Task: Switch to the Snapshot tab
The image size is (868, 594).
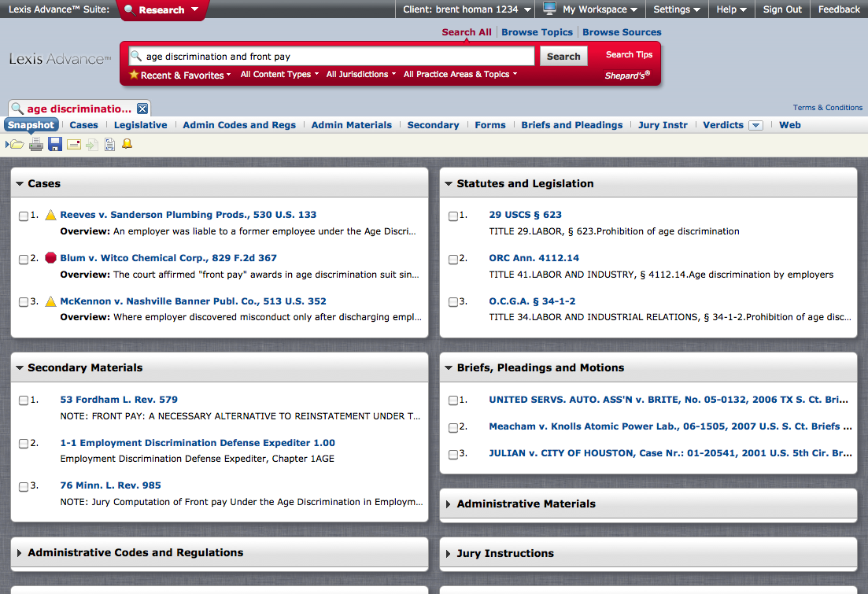Action: coord(31,124)
